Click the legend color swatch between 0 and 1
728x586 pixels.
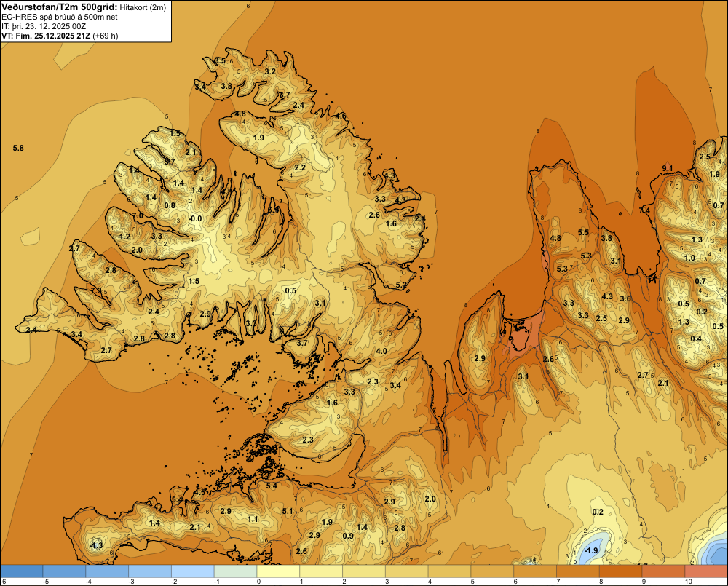tap(278, 571)
